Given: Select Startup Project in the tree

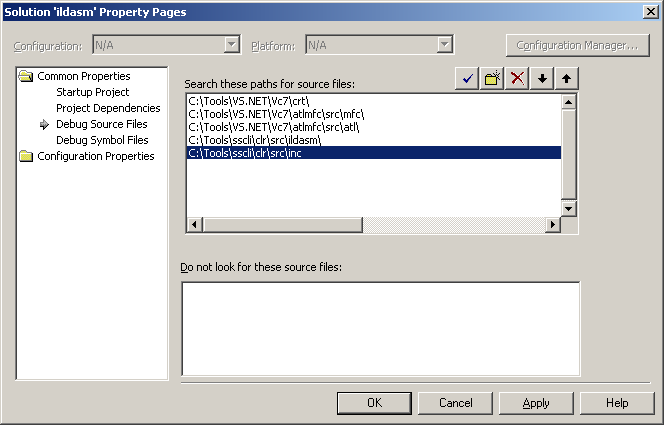Looking at the screenshot, I should (x=92, y=92).
